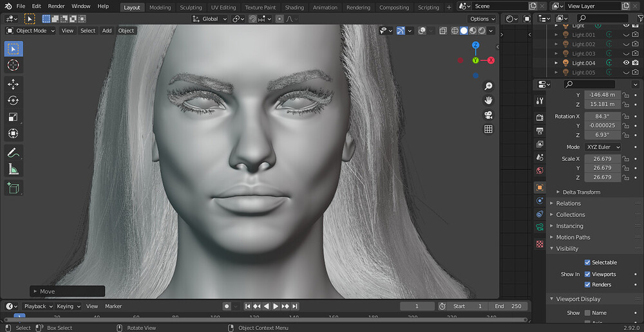644x332 pixels.
Task: Toggle proportional editing icon
Action: click(x=279, y=19)
